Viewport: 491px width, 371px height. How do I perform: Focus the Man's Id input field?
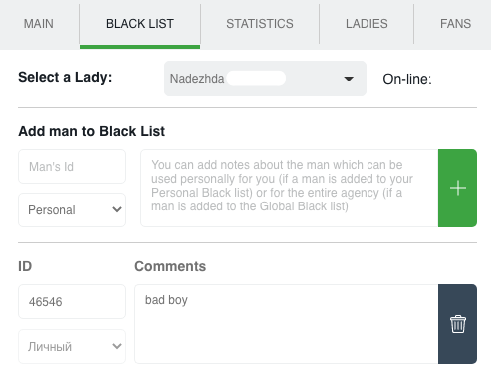[x=72, y=167]
